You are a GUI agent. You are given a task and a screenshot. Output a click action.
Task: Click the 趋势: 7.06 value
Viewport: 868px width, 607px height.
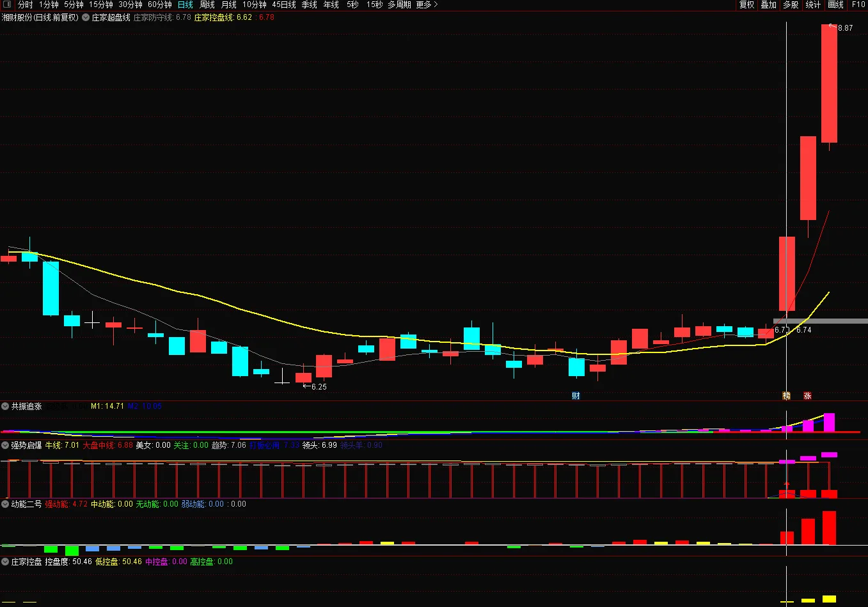click(x=228, y=445)
